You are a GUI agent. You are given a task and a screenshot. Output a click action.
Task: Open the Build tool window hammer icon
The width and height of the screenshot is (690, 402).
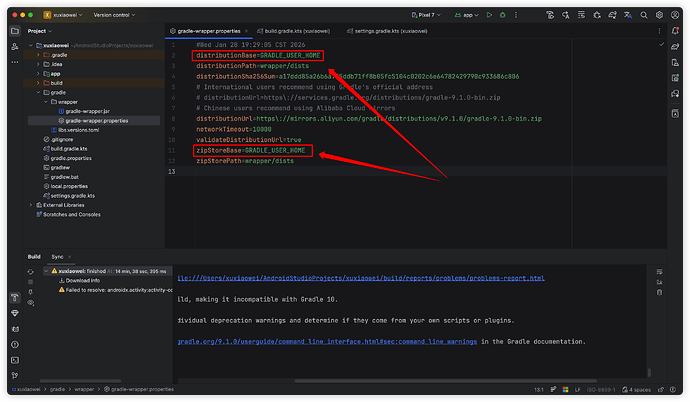[15, 297]
